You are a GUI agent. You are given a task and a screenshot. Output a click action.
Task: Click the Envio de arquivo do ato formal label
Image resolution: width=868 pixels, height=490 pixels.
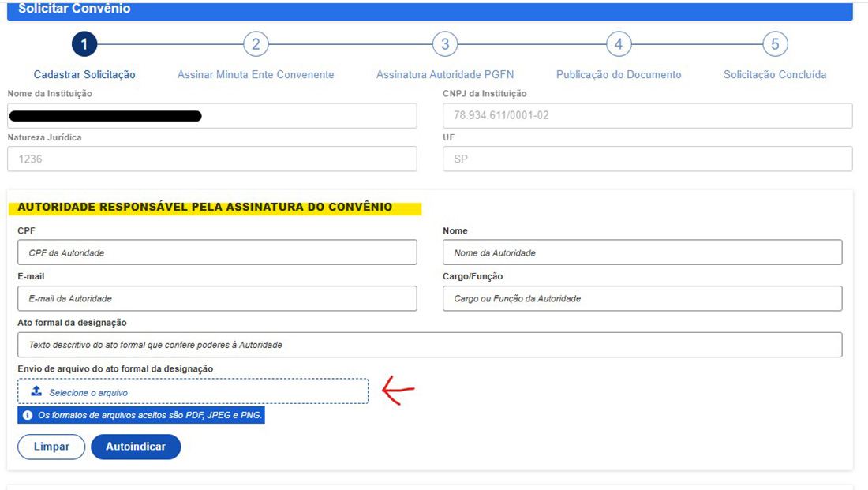pyautogui.click(x=115, y=368)
